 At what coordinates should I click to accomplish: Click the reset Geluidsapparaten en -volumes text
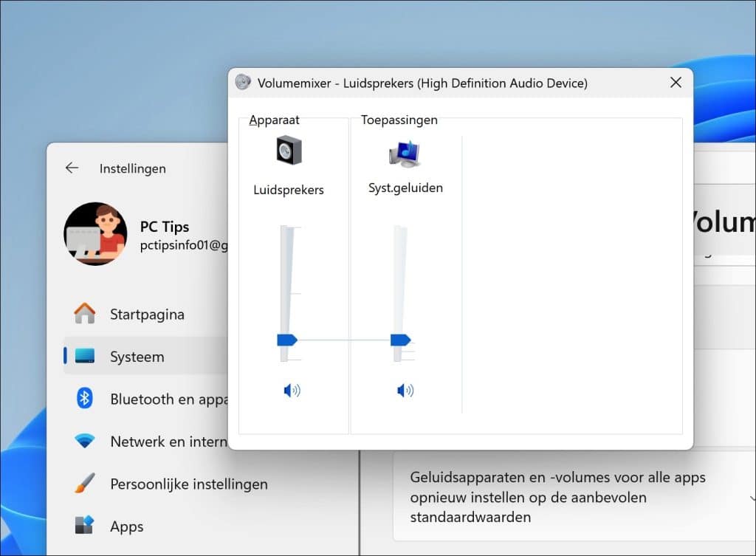coord(557,497)
